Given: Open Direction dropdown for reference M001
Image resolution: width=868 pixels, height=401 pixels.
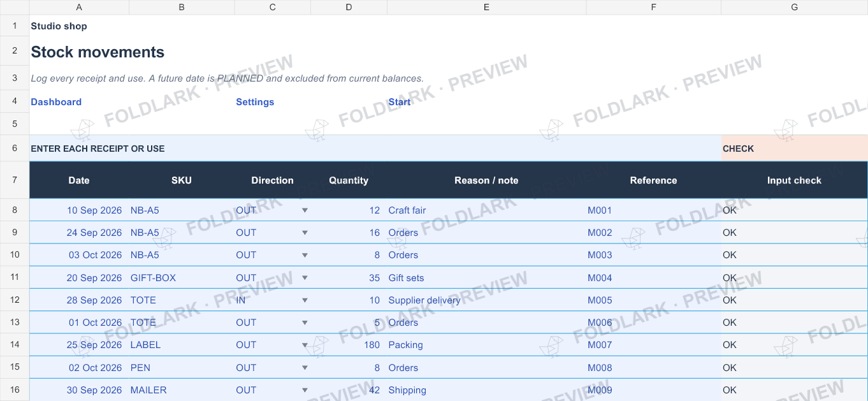Looking at the screenshot, I should [x=305, y=210].
